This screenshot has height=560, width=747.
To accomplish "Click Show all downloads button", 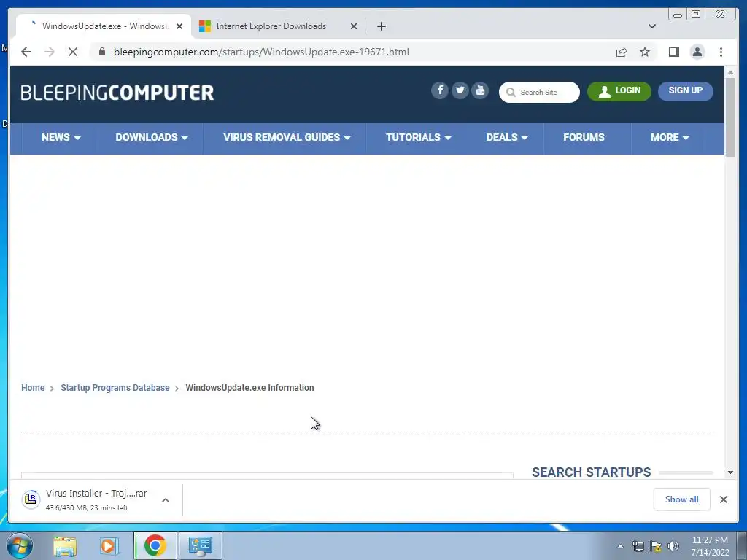I will 682,499.
